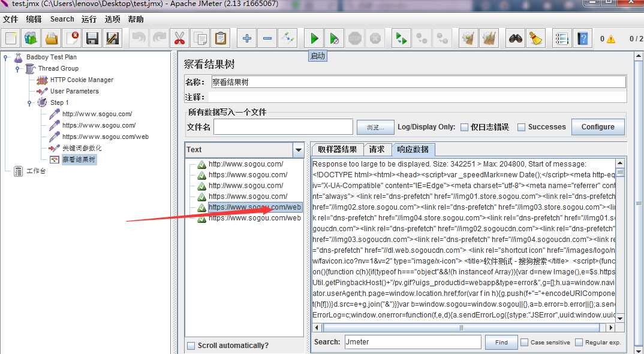Click the response data horizontal scrollbar thumb

pos(461,328)
